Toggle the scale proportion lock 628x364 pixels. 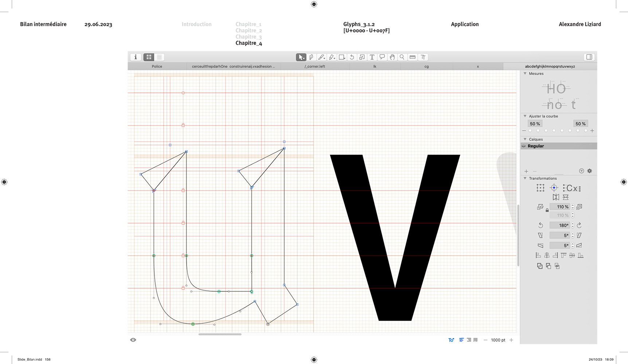(547, 210)
